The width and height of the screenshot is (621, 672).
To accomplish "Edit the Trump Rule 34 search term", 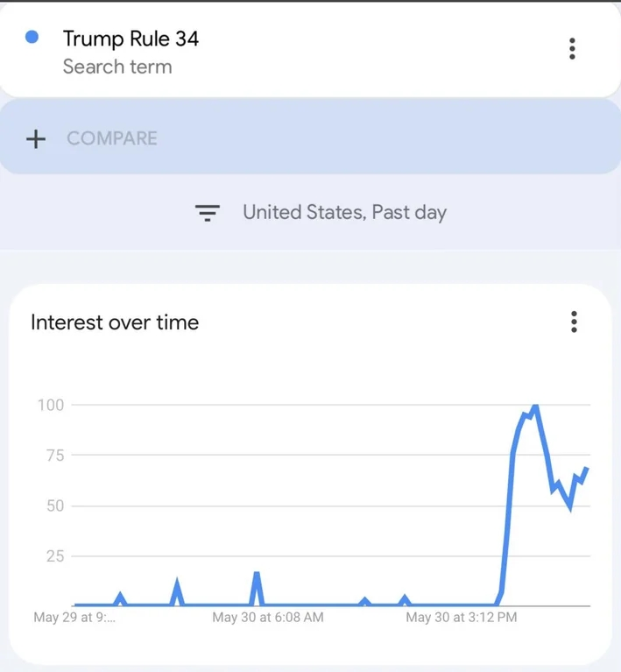I will (x=131, y=39).
